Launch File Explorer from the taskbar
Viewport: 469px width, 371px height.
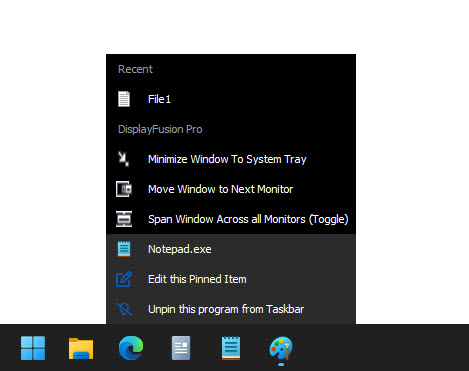coord(81,348)
